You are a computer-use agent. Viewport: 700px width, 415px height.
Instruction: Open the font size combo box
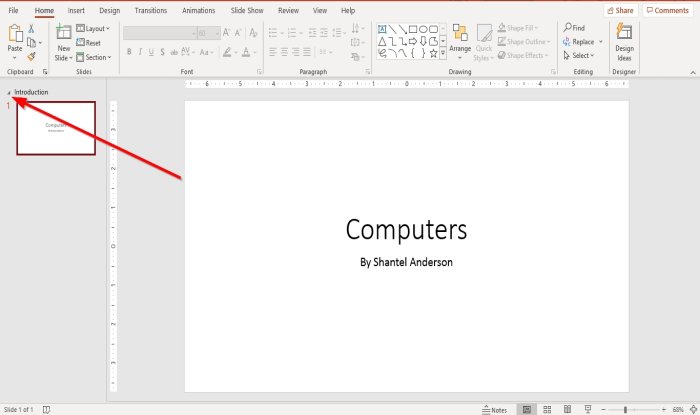[209, 33]
